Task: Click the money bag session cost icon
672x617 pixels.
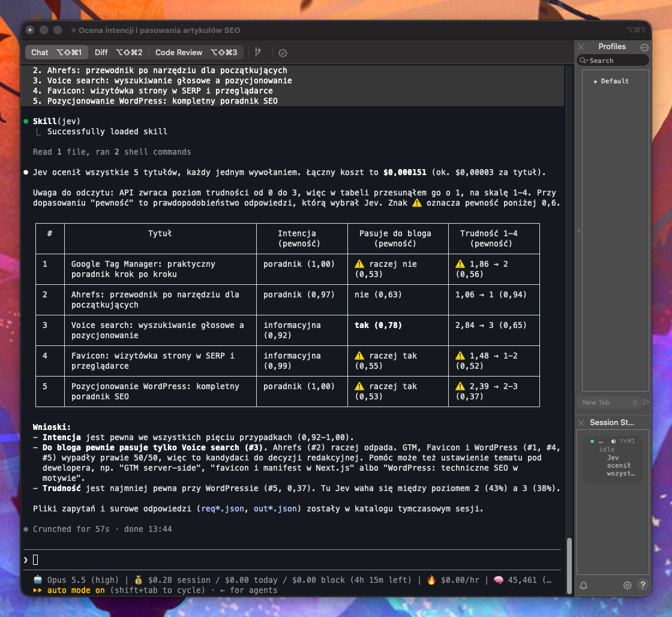Action: pos(139,580)
